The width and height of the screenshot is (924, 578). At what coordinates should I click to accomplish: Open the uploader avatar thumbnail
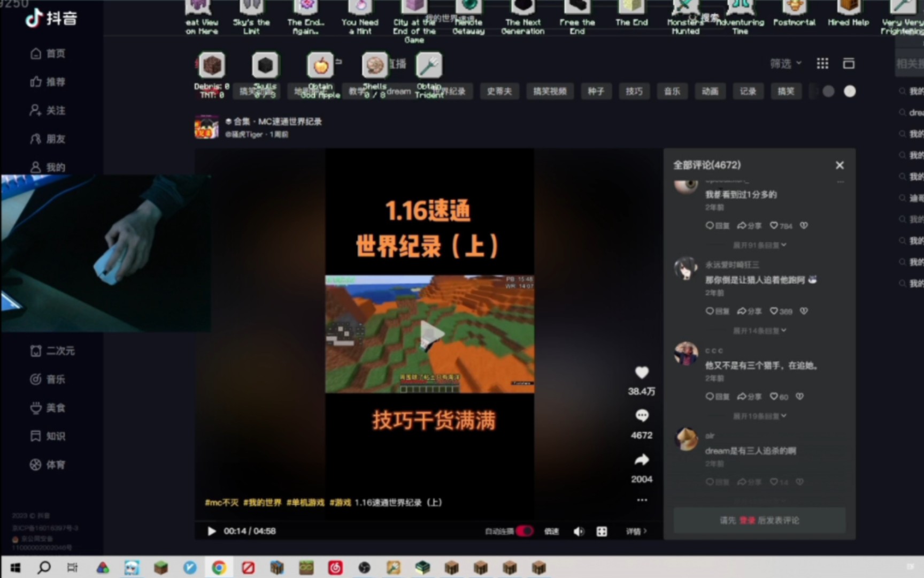tap(206, 127)
